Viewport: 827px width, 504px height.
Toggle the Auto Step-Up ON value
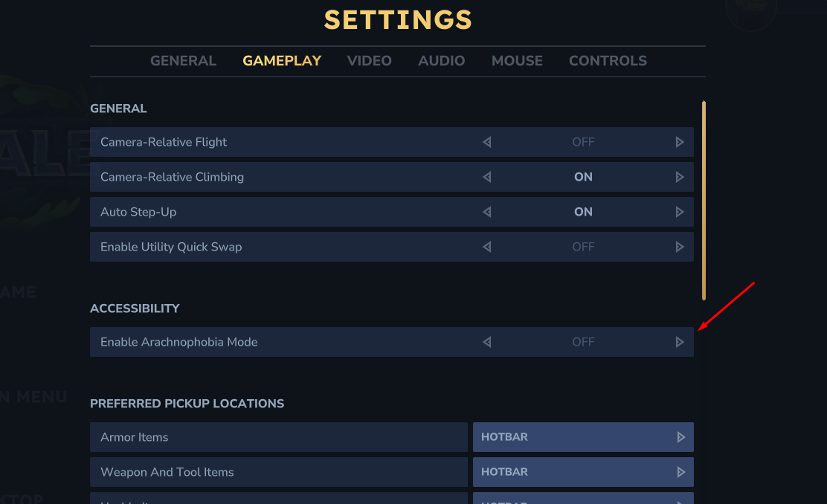583,212
